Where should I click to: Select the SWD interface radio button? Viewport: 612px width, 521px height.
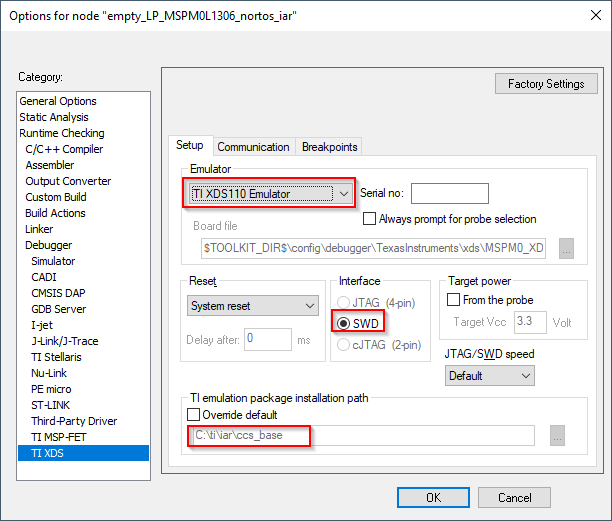(x=345, y=323)
